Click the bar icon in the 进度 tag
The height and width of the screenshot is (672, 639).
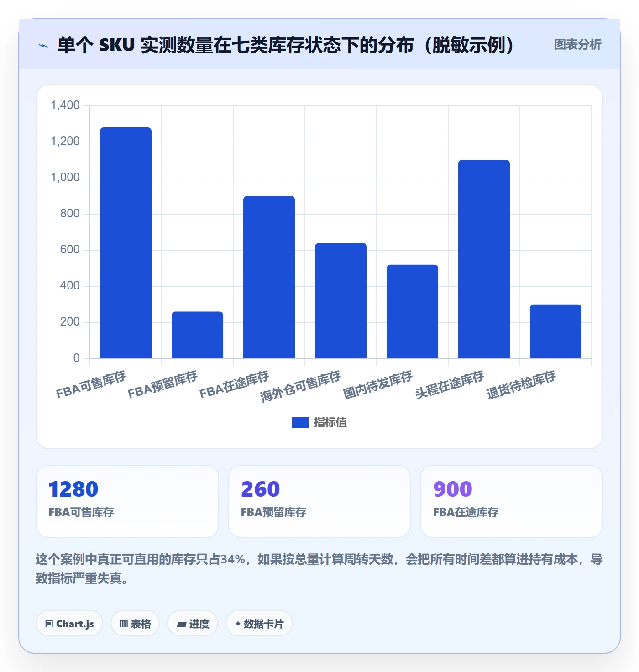[x=181, y=624]
